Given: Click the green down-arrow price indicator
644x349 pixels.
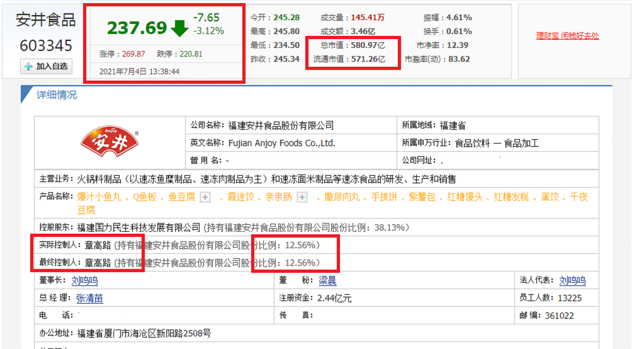Looking at the screenshot, I should tap(180, 28).
